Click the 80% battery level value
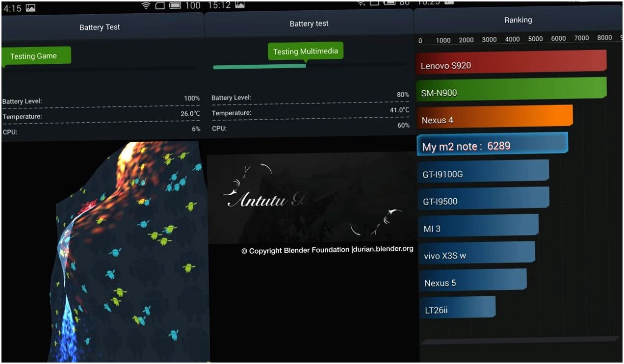Image resolution: width=624 pixels, height=364 pixels. [403, 95]
